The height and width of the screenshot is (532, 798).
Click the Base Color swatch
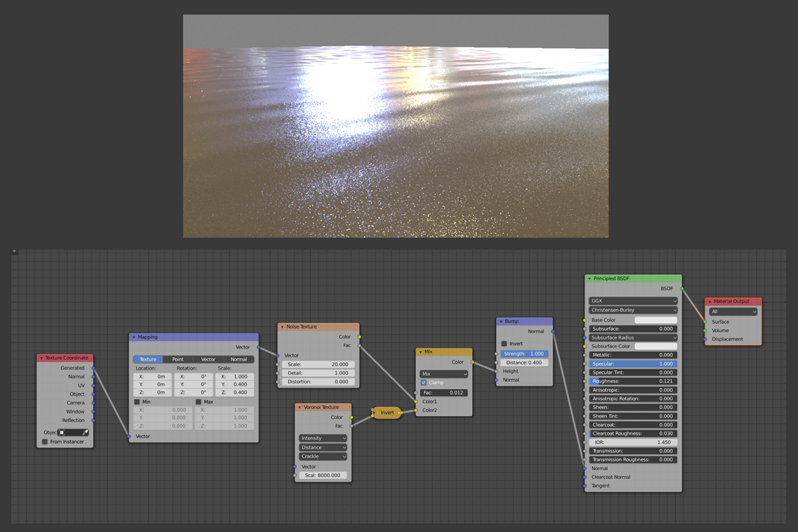(x=656, y=320)
